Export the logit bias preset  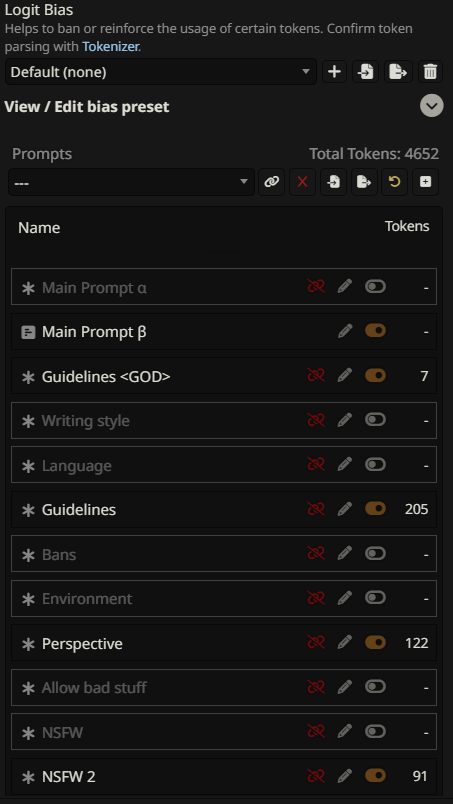pyautogui.click(x=398, y=72)
